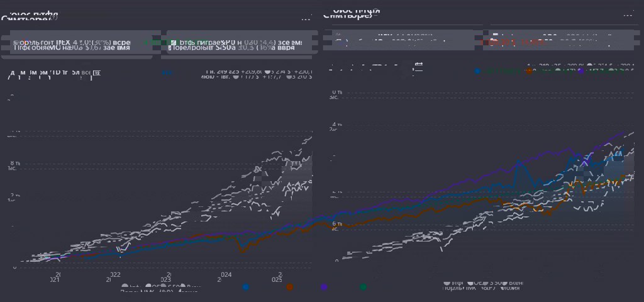The image size is (644, 302).
Task: Open the first summary card in right panel
Action: 399,40
